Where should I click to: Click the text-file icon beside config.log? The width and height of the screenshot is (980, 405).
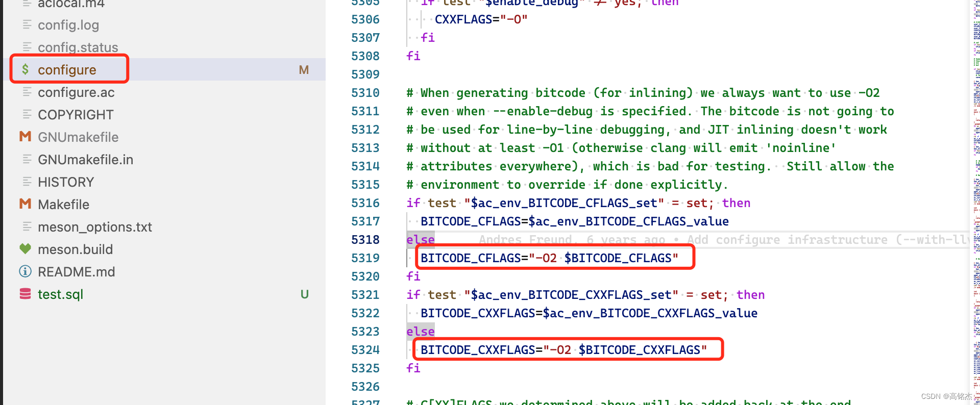[x=27, y=24]
